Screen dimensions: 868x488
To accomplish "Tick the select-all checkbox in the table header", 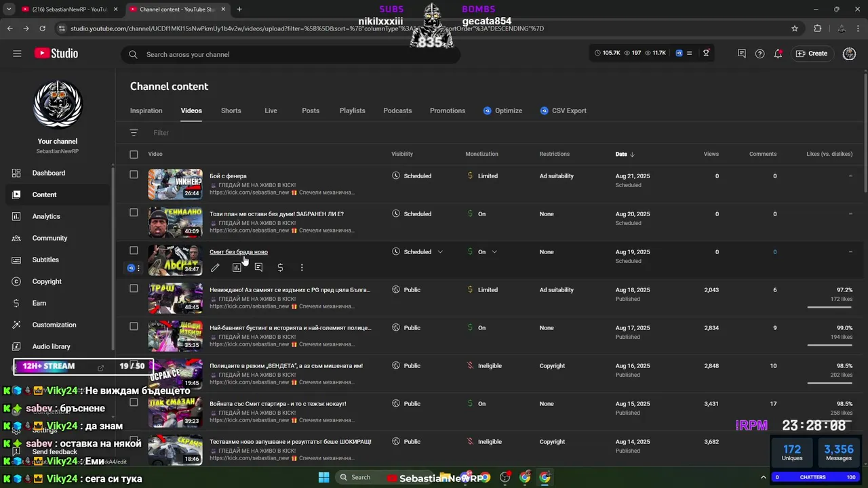I will pyautogui.click(x=134, y=155).
